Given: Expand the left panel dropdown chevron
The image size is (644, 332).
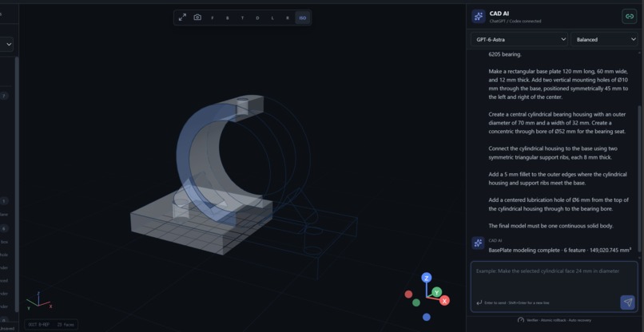Looking at the screenshot, I should coord(9,44).
